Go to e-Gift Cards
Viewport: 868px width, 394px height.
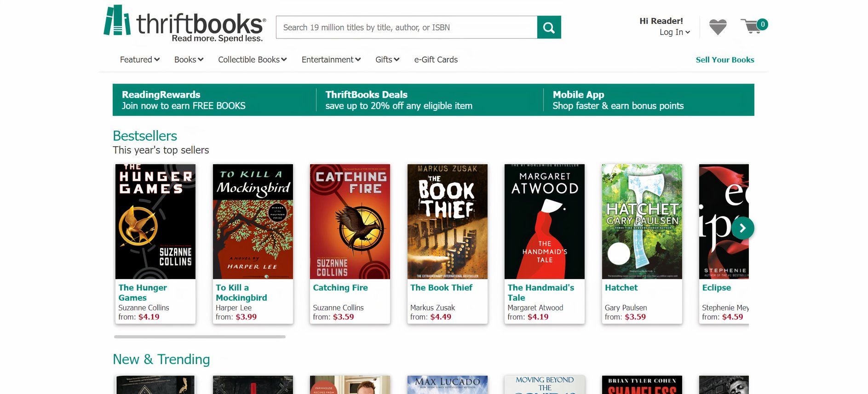436,60
